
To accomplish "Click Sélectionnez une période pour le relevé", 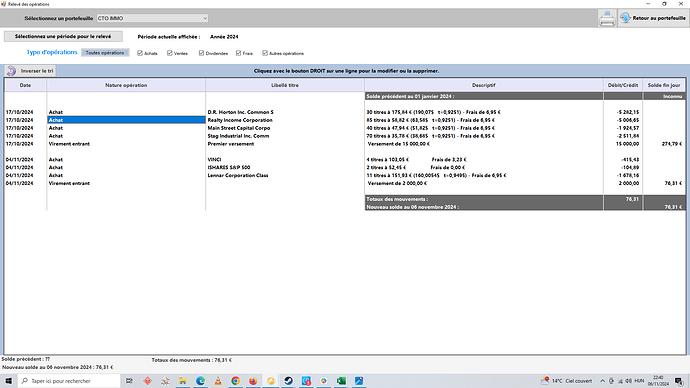I will click(x=63, y=37).
